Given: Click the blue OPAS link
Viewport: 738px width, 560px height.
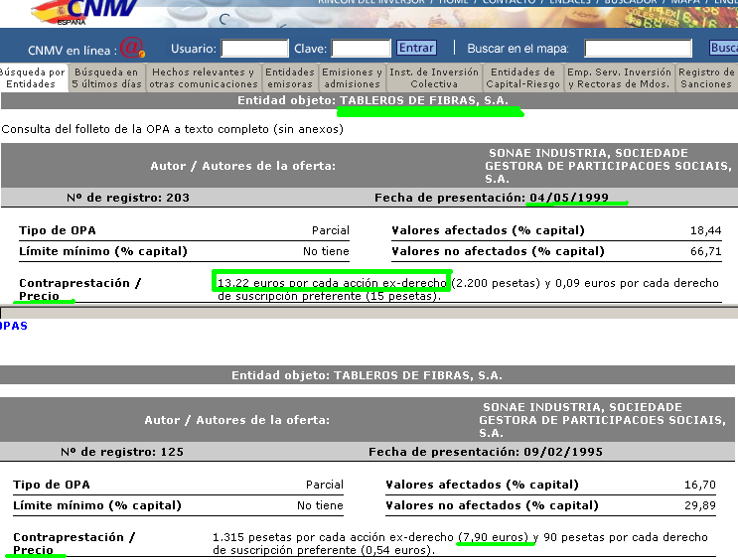Looking at the screenshot, I should tap(14, 326).
